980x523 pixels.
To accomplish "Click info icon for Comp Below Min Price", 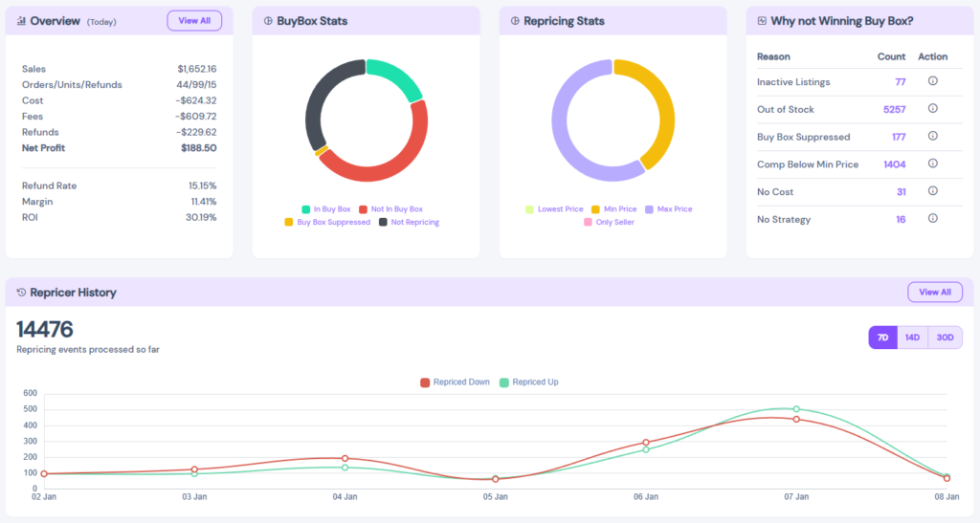I will [x=932, y=163].
